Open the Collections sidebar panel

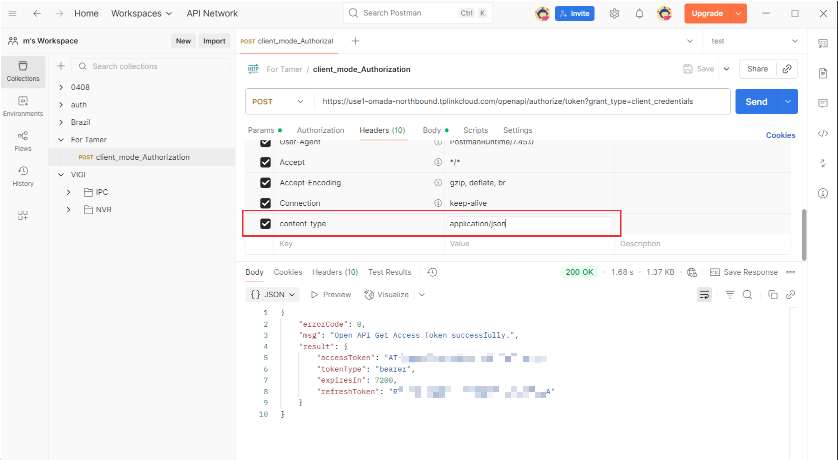(x=23, y=70)
